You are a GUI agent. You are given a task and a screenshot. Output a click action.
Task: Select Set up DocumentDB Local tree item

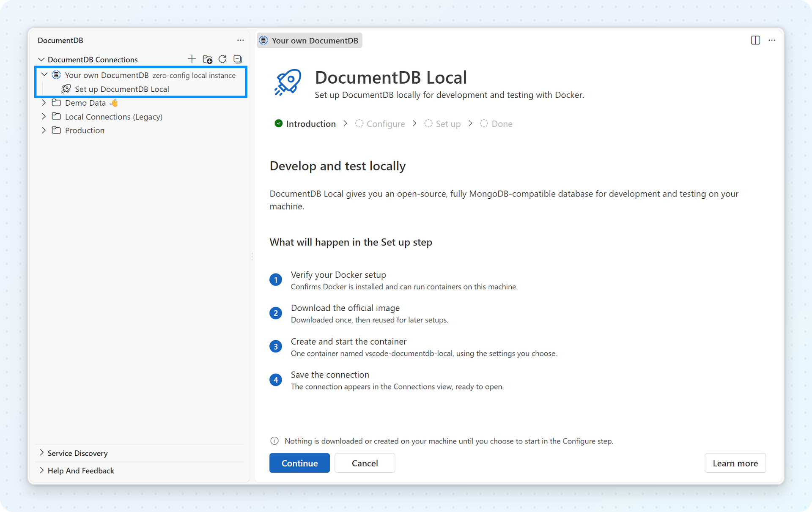point(141,89)
